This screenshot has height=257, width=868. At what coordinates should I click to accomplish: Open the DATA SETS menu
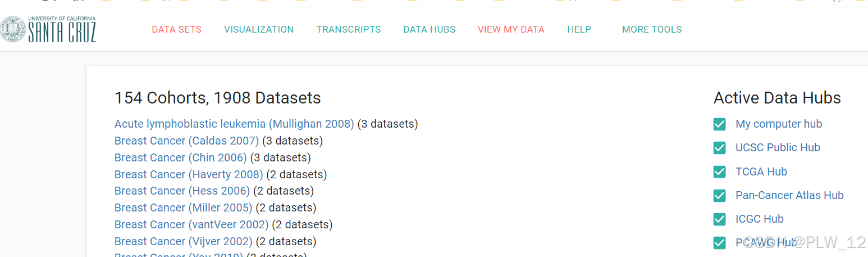176,29
